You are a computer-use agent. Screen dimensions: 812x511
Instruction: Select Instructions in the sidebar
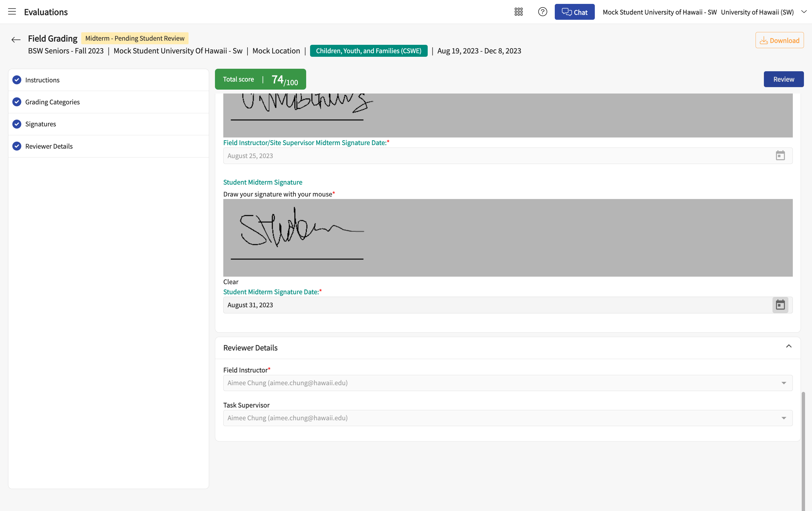pos(108,80)
